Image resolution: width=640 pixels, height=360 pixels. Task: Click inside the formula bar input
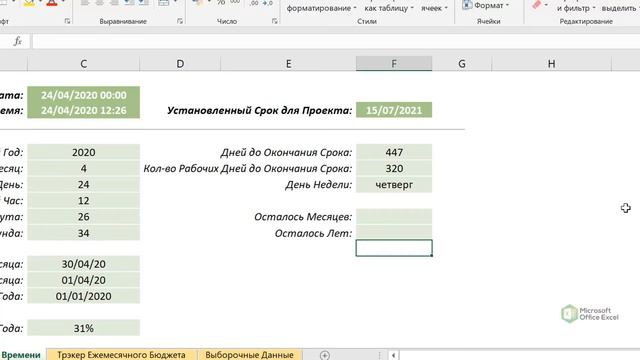click(335, 41)
